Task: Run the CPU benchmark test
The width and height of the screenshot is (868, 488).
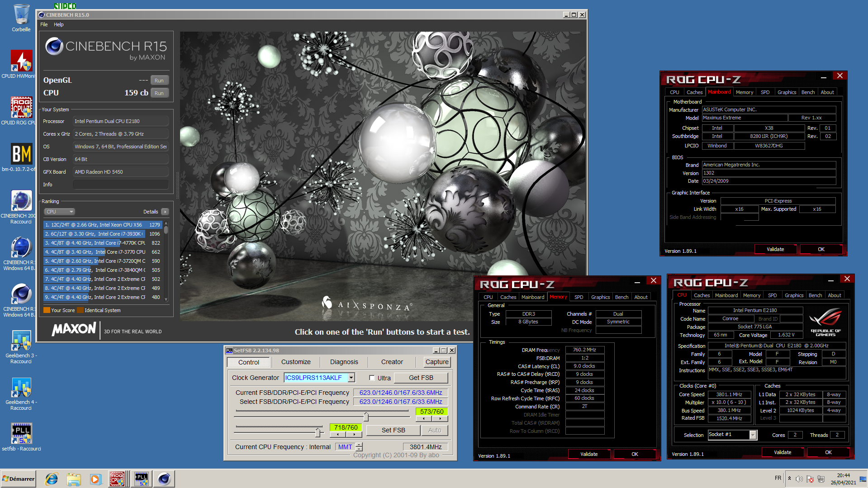Action: click(159, 93)
